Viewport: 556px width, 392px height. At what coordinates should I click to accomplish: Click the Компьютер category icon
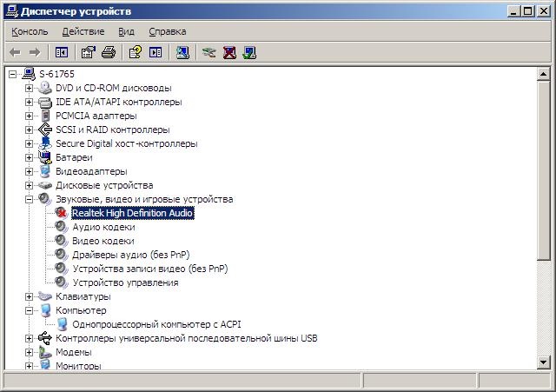coord(45,310)
